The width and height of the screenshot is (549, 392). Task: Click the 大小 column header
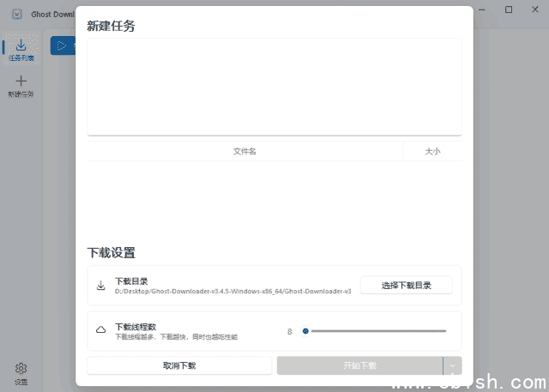(432, 151)
